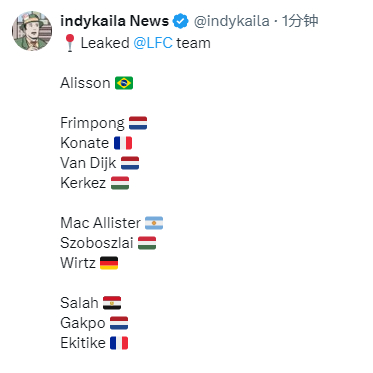This screenshot has width=373, height=373.
Task: Click the France flag beside Ekitike
Action: [x=119, y=343]
